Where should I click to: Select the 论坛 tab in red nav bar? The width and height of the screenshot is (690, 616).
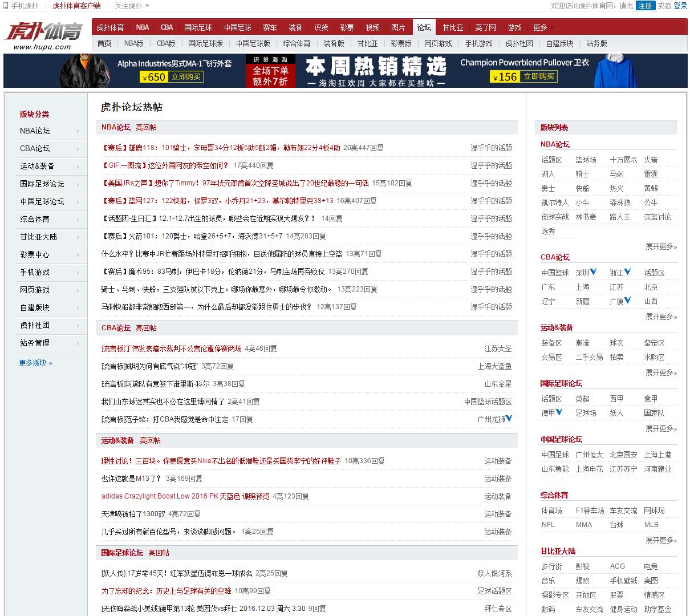(x=424, y=27)
